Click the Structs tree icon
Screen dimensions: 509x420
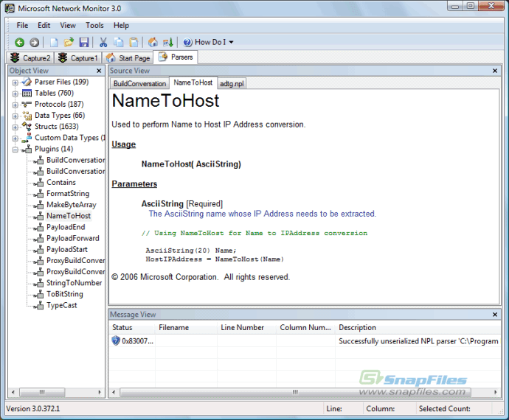27,127
